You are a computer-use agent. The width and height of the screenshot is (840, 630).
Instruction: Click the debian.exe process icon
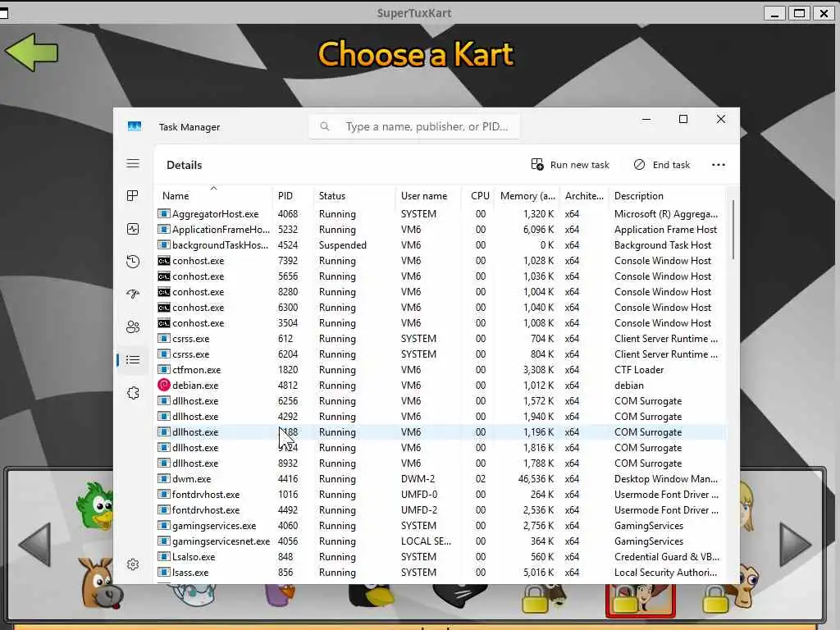click(x=164, y=386)
